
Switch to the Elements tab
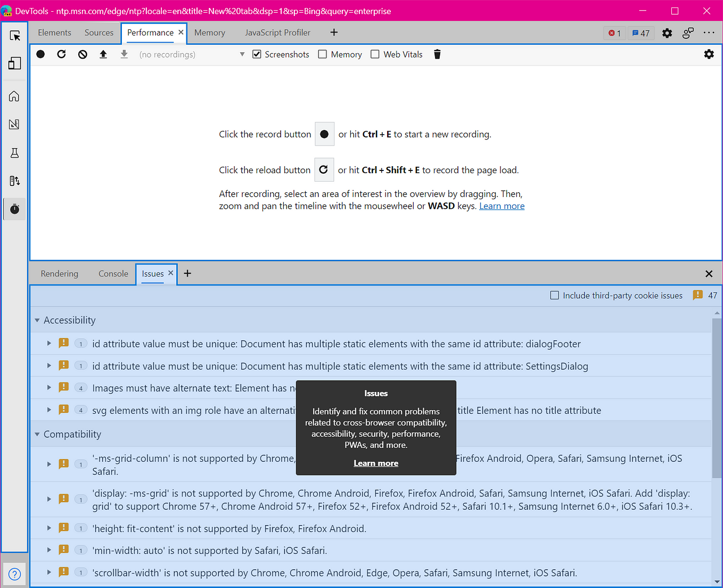click(x=54, y=32)
